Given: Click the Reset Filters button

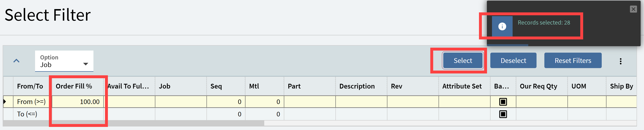Looking at the screenshot, I should pyautogui.click(x=573, y=60).
